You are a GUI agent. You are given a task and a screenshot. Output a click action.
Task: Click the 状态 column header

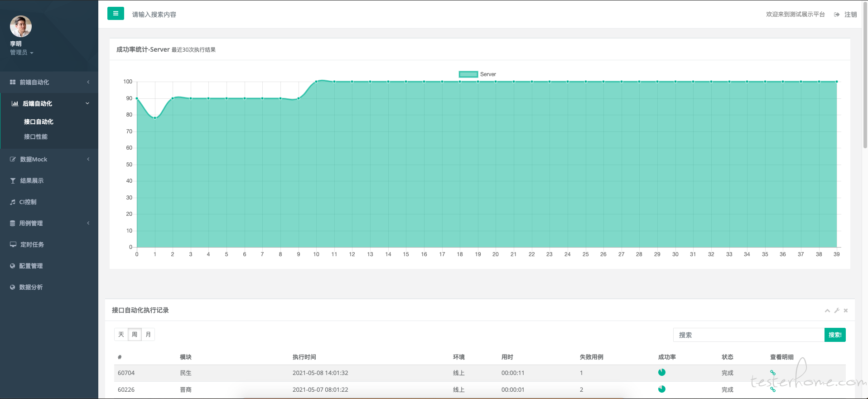pyautogui.click(x=728, y=357)
